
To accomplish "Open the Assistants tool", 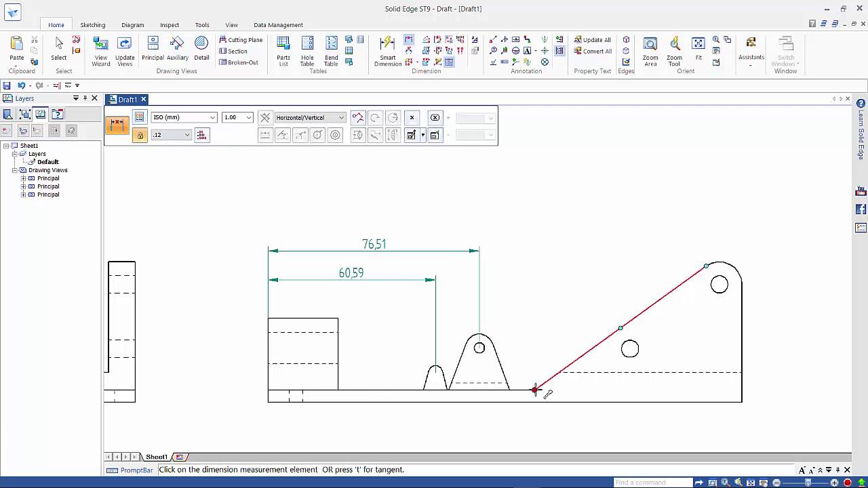I will [751, 52].
